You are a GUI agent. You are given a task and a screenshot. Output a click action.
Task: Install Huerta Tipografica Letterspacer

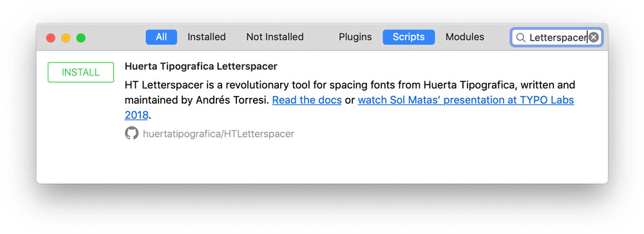click(x=80, y=72)
